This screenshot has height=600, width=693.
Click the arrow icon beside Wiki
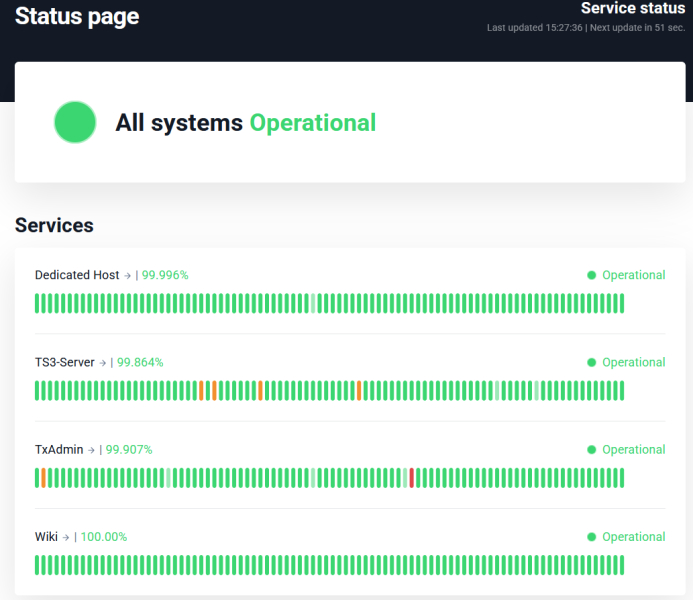(x=67, y=537)
